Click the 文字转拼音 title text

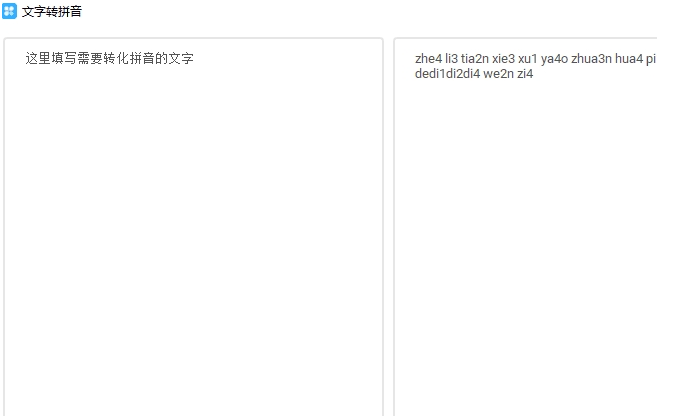[52, 11]
